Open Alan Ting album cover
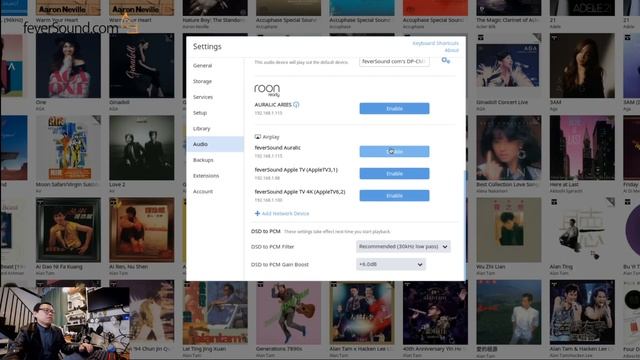The width and height of the screenshot is (640, 360). [582, 230]
